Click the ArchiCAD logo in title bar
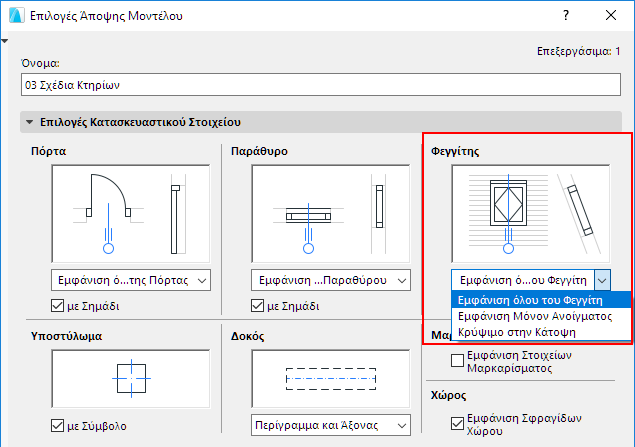The height and width of the screenshot is (447, 635). point(12,17)
